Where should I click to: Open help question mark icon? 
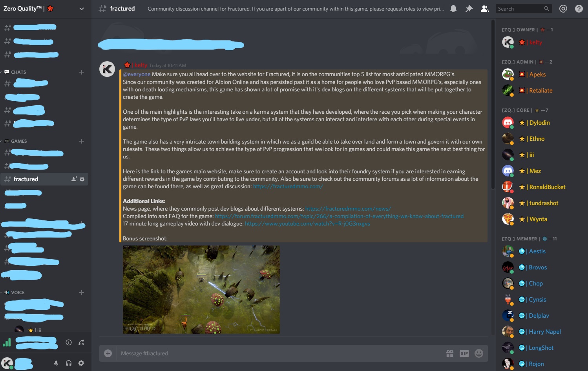point(579,9)
